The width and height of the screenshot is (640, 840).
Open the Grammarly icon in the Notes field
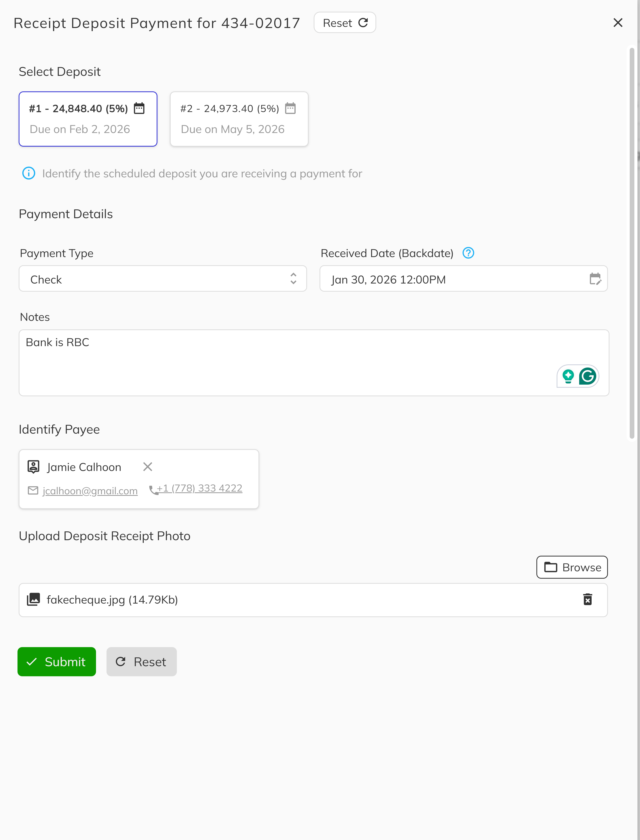click(588, 376)
